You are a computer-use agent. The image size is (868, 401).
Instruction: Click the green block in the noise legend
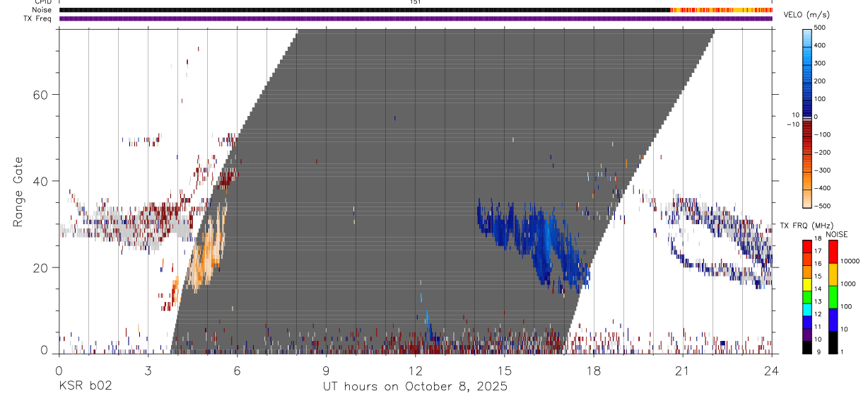click(832, 296)
